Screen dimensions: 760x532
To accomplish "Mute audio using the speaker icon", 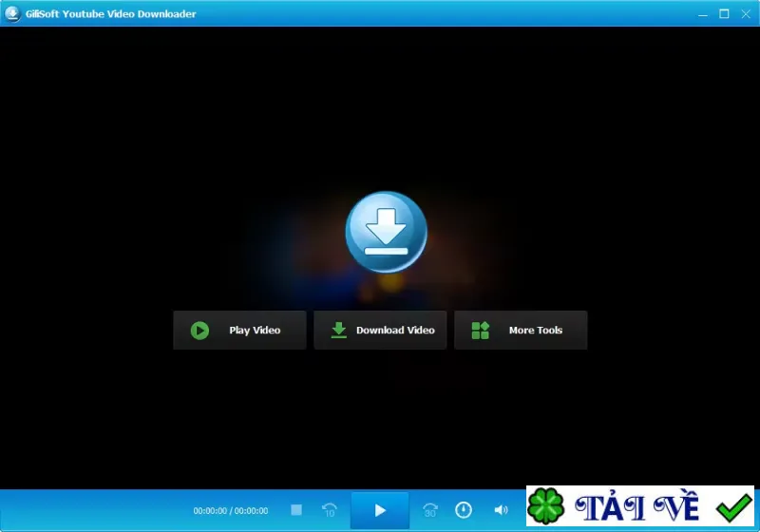I will pos(501,510).
